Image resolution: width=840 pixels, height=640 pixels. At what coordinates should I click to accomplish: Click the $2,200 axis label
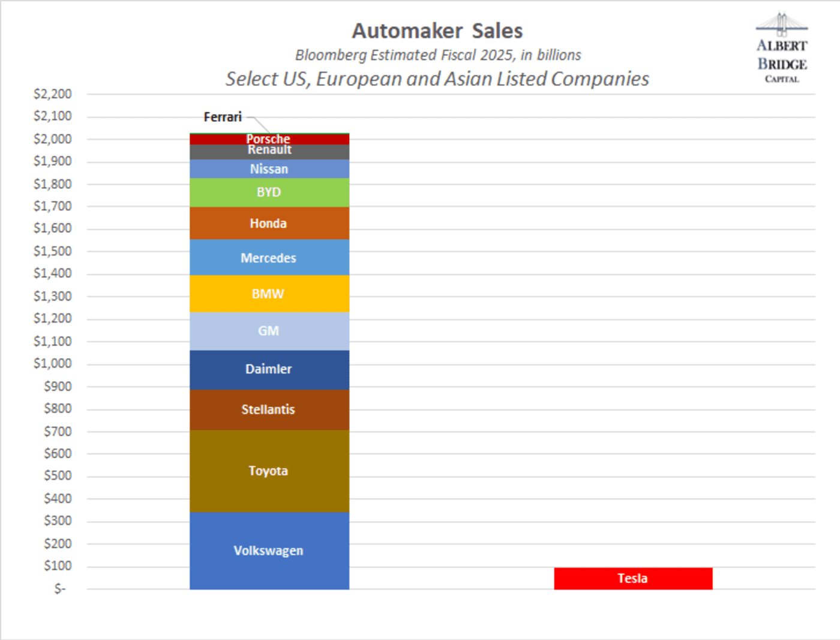(53, 94)
